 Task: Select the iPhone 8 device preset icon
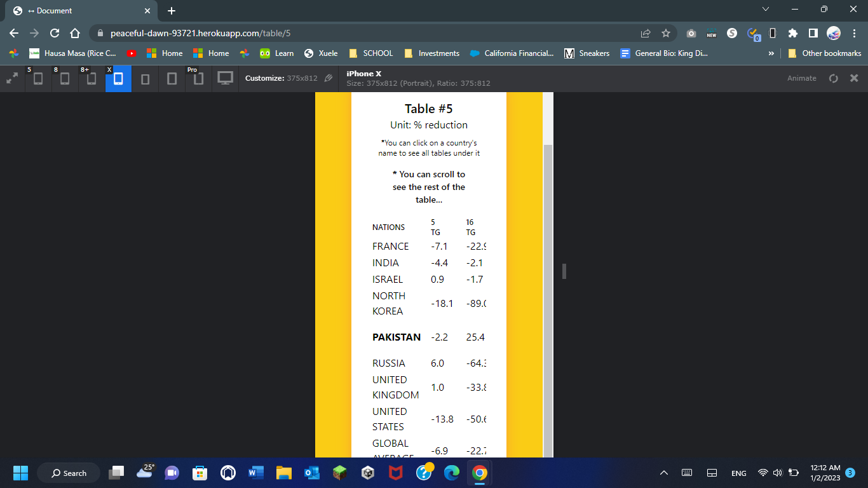tap(65, 79)
